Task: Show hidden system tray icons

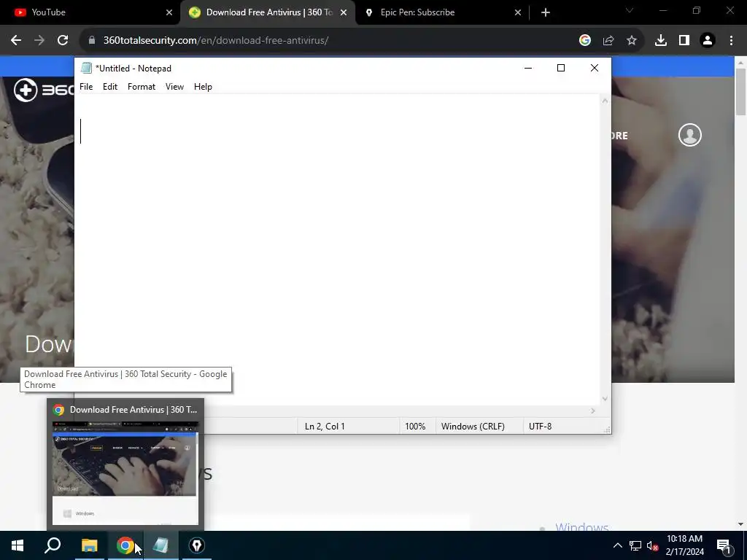Action: pyautogui.click(x=617, y=545)
